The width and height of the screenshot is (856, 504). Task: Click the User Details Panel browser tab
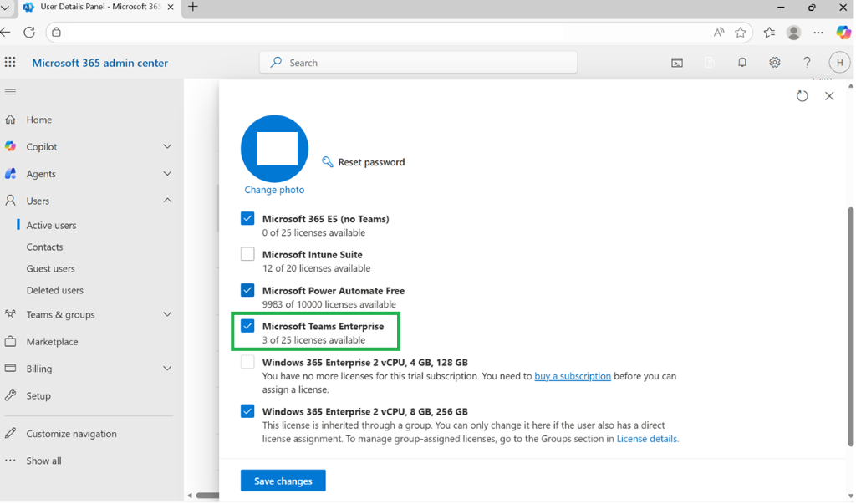(99, 8)
